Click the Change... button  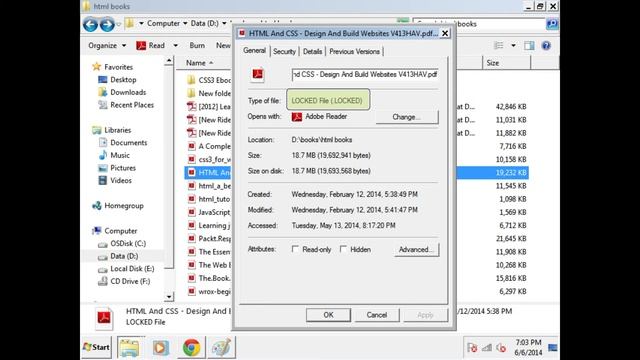(x=407, y=117)
